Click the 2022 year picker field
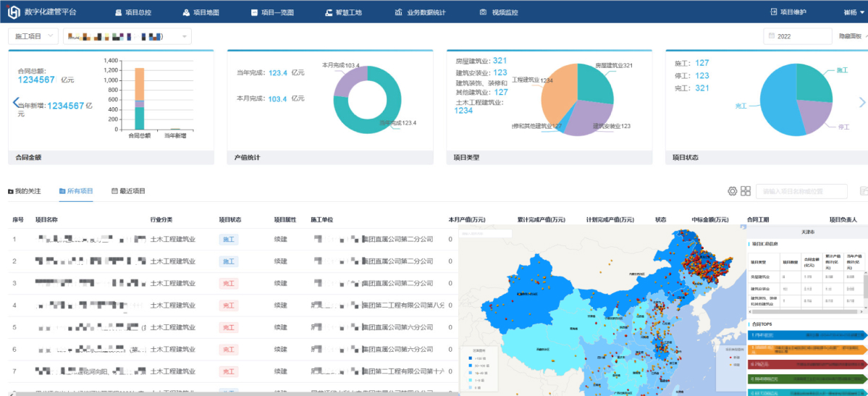Screen dimensions: 868x396 [797, 36]
